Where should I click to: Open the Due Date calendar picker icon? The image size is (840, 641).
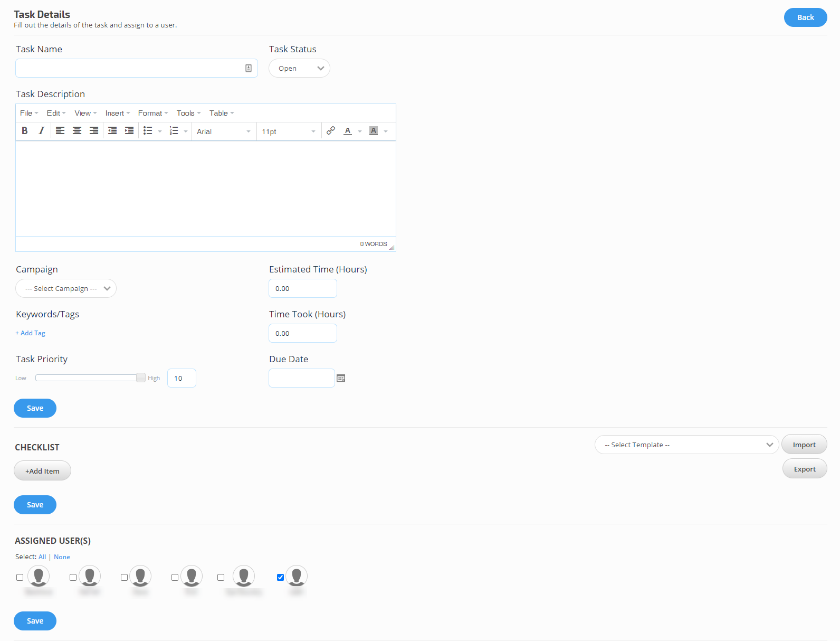pos(341,378)
